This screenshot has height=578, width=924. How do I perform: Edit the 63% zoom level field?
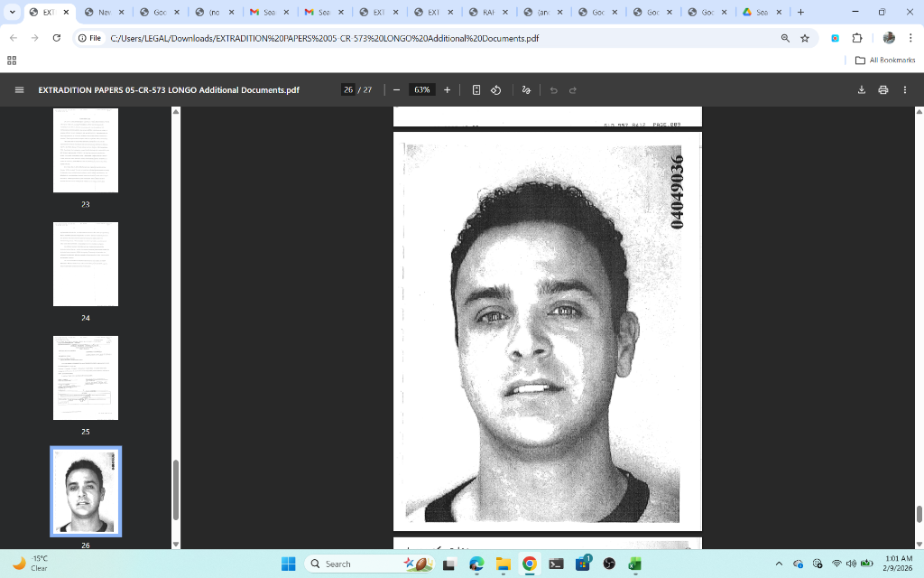coord(421,90)
